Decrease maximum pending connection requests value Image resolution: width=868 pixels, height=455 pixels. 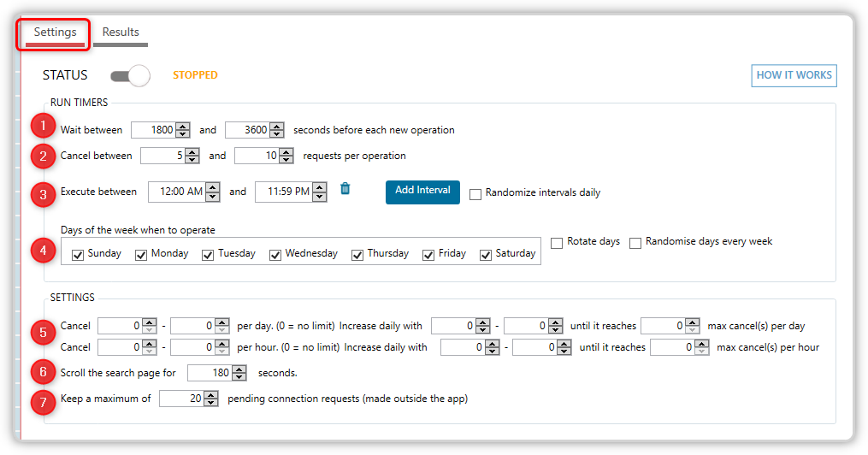pyautogui.click(x=211, y=403)
